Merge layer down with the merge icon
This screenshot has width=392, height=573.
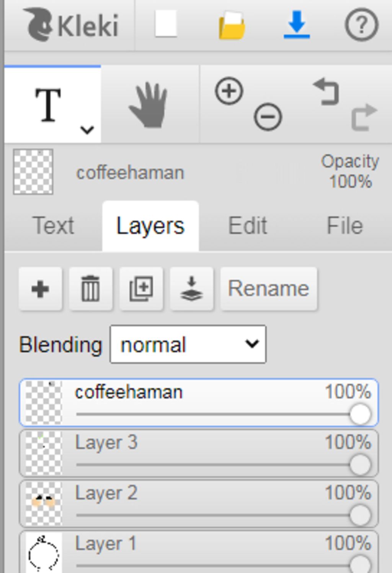click(191, 289)
